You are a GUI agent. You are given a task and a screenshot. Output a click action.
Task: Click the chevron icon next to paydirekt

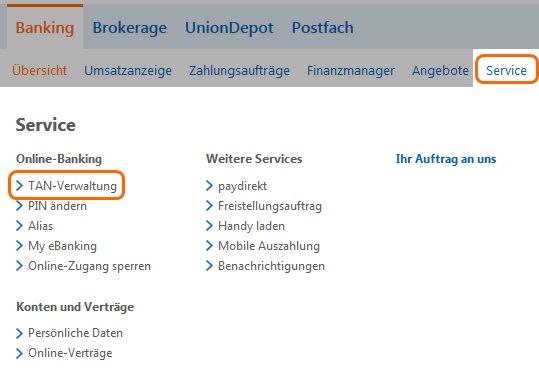(x=209, y=186)
